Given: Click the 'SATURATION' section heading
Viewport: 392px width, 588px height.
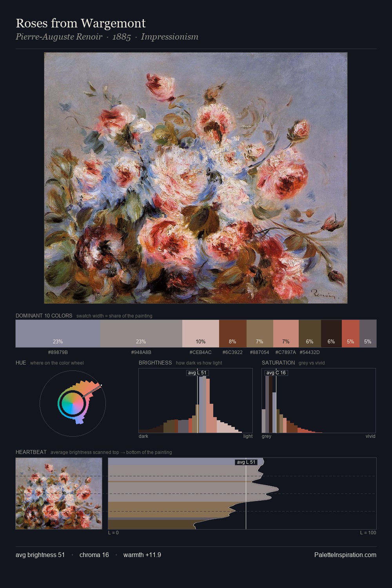Looking at the screenshot, I should click(278, 363).
